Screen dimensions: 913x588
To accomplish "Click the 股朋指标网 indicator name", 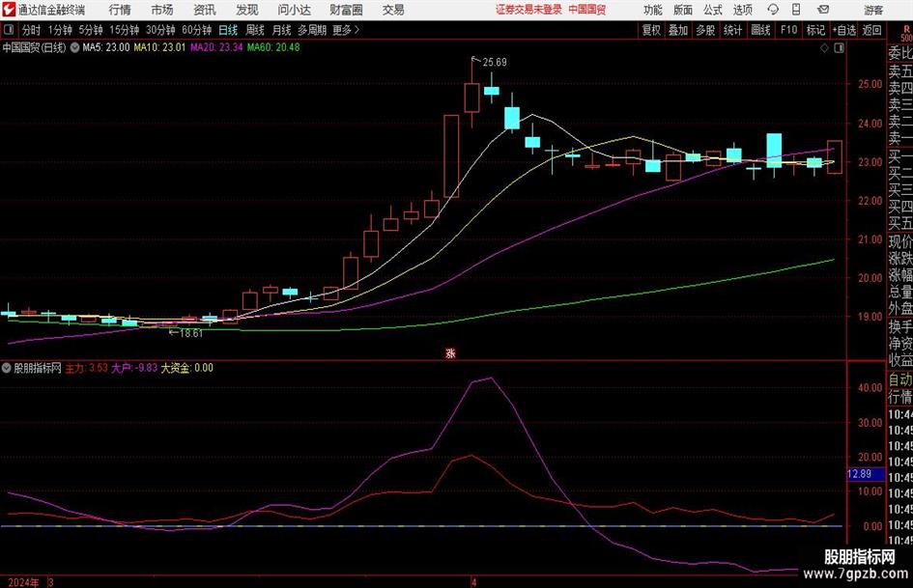I will pyautogui.click(x=38, y=368).
